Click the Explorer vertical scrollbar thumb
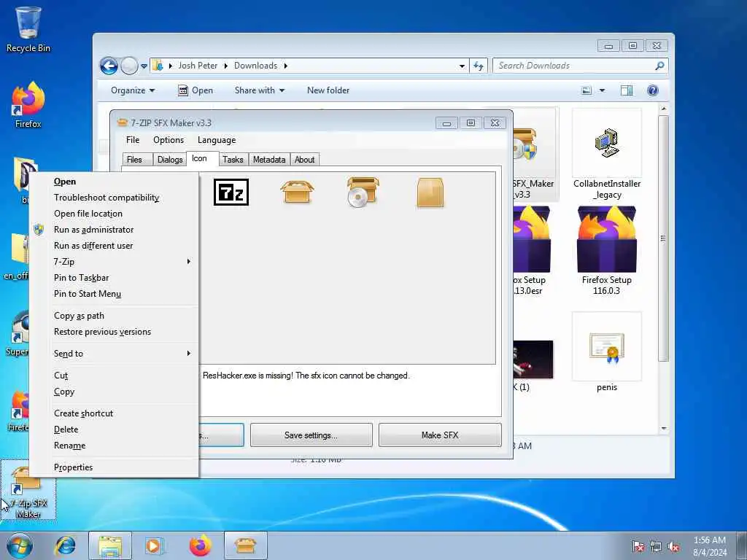747x560 pixels. coord(663,238)
